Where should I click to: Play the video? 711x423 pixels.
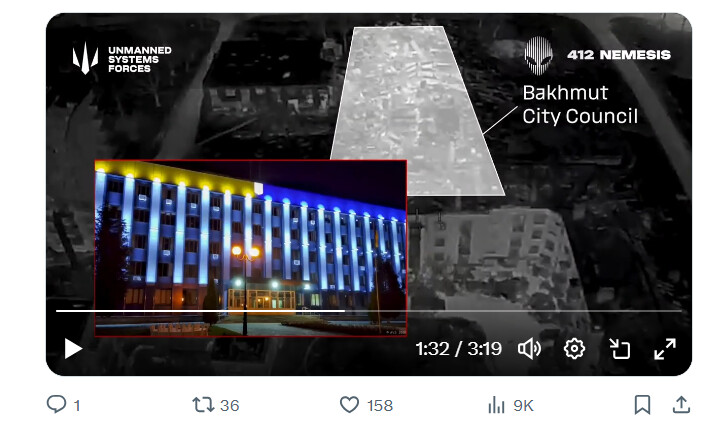[x=73, y=349]
